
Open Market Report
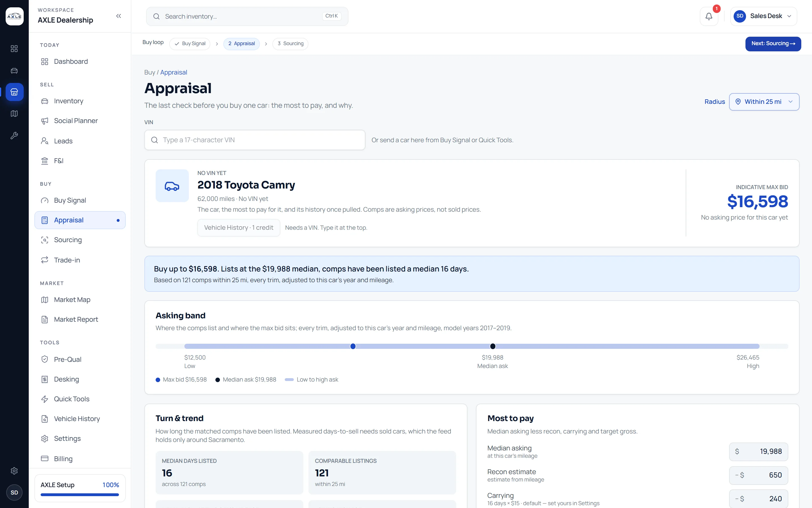[x=80, y=319]
